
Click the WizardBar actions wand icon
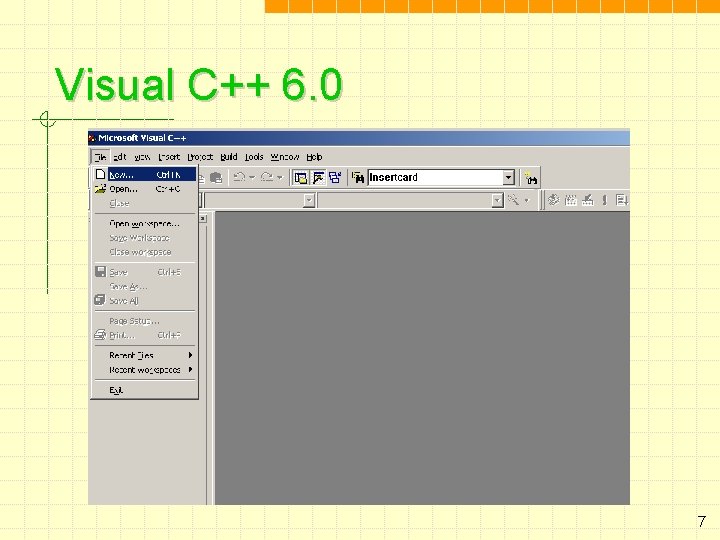(513, 200)
